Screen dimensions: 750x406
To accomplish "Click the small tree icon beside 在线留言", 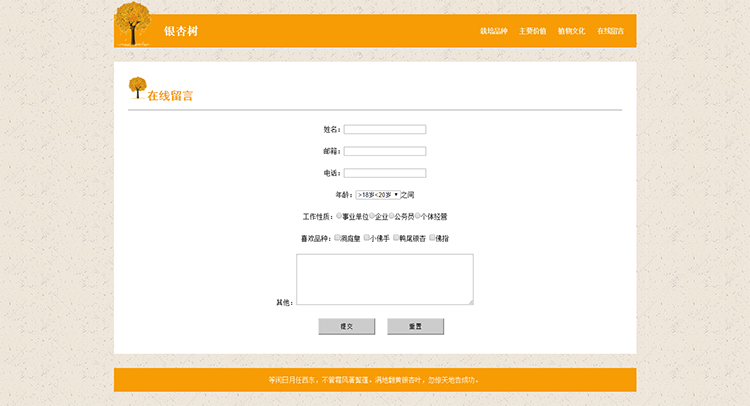I will pyautogui.click(x=137, y=89).
